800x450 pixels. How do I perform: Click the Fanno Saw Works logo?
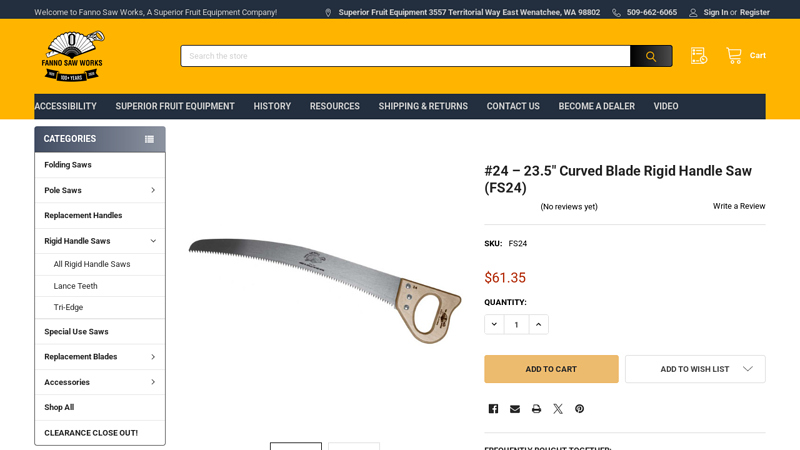point(72,56)
